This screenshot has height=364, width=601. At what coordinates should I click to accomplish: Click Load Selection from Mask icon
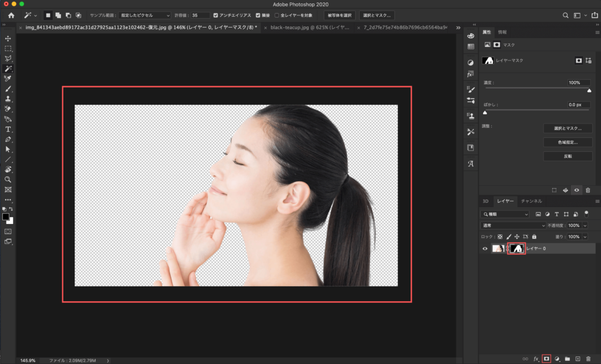554,190
